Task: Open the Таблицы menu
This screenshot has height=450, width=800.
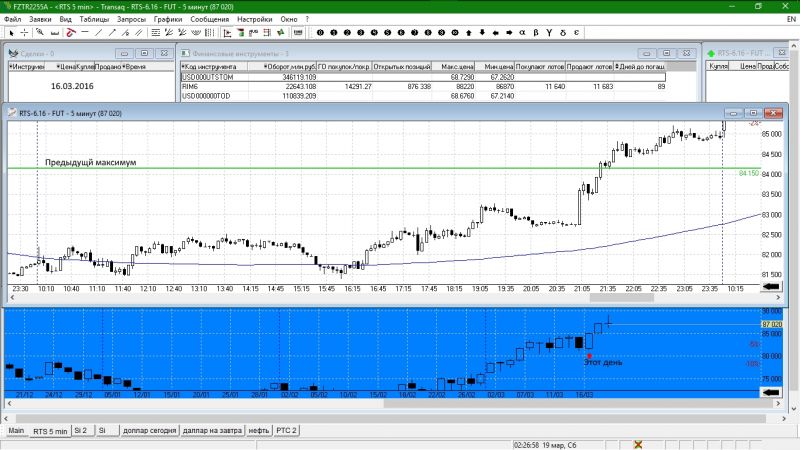Action: point(94,19)
